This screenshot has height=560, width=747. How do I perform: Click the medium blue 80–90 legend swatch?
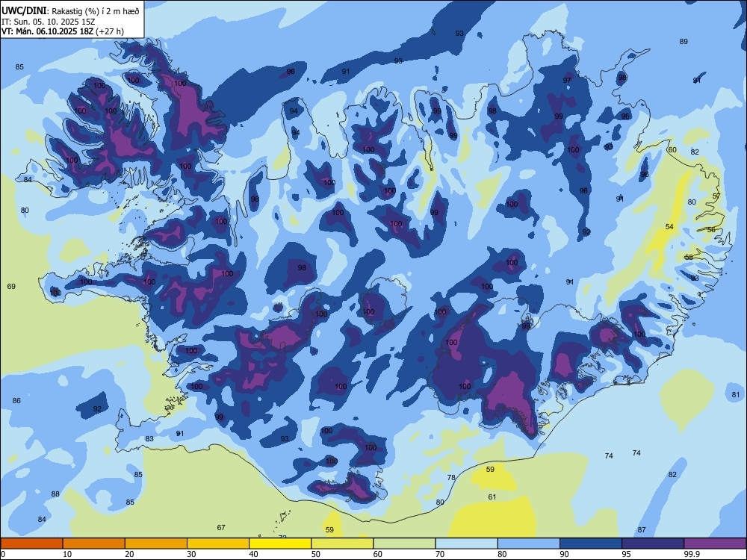529,544
